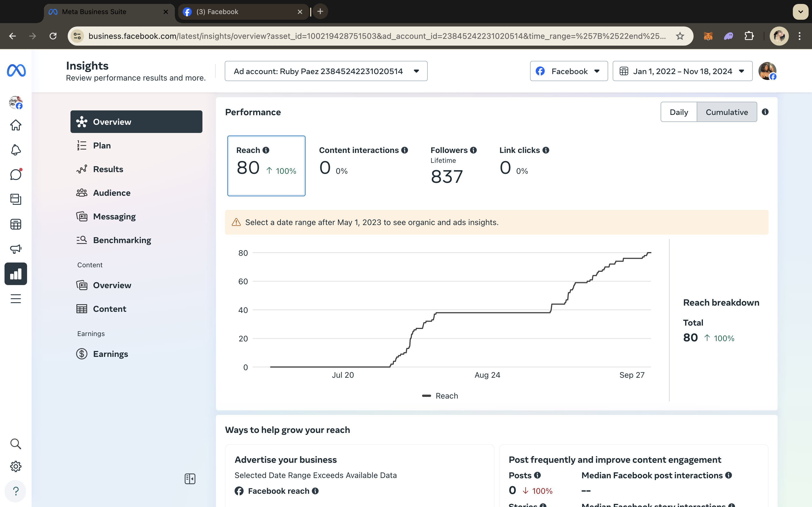Switch chart to Daily view
The image size is (812, 507).
[x=678, y=112]
